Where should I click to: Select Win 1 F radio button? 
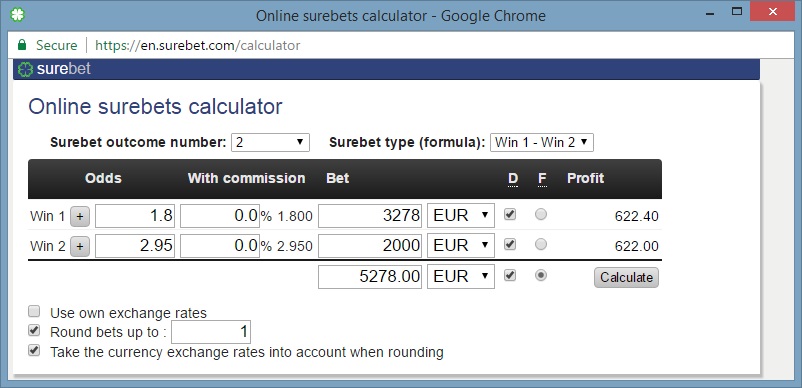pyautogui.click(x=541, y=214)
